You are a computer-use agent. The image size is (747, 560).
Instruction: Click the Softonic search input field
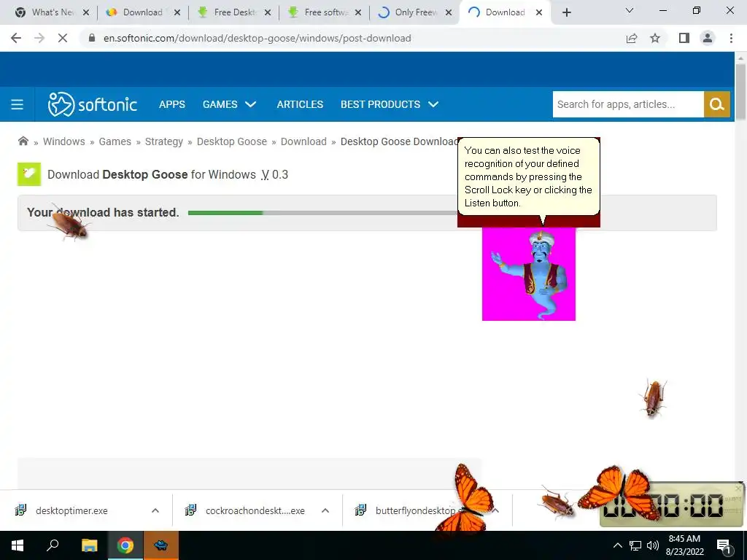click(628, 104)
